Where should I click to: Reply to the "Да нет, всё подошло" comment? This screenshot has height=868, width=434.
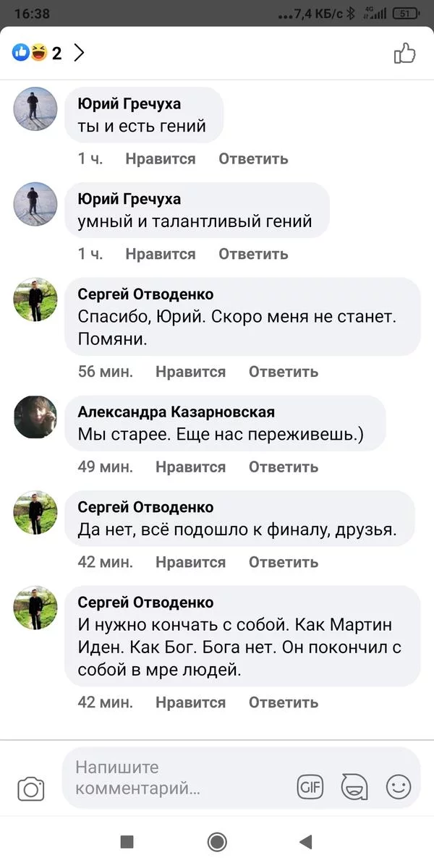pos(284,562)
